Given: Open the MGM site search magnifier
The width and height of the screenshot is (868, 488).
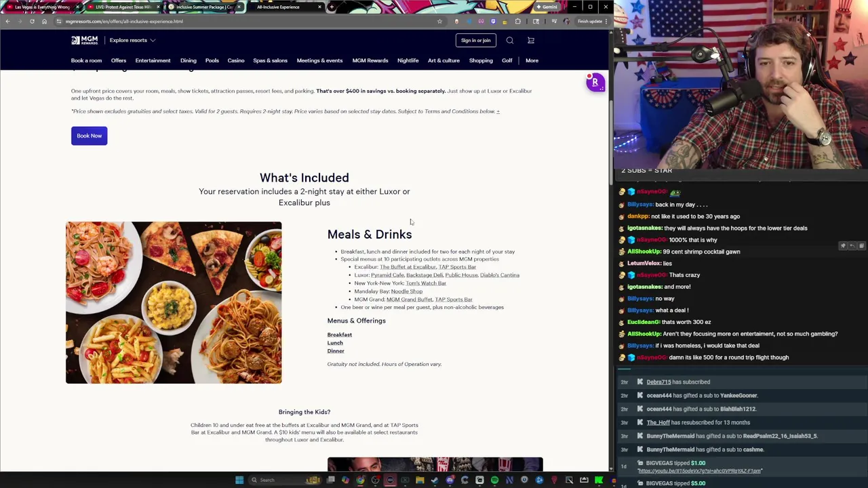Looking at the screenshot, I should click(510, 40).
